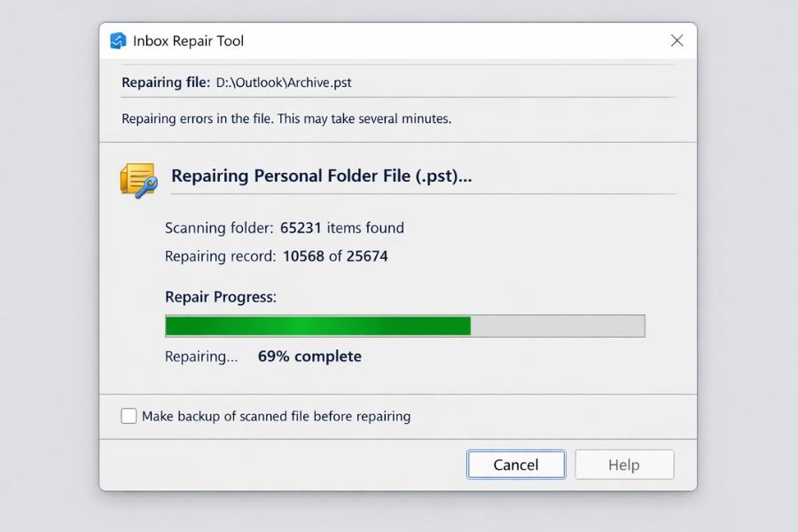Click the 'Scanning folder:' label

(219, 228)
